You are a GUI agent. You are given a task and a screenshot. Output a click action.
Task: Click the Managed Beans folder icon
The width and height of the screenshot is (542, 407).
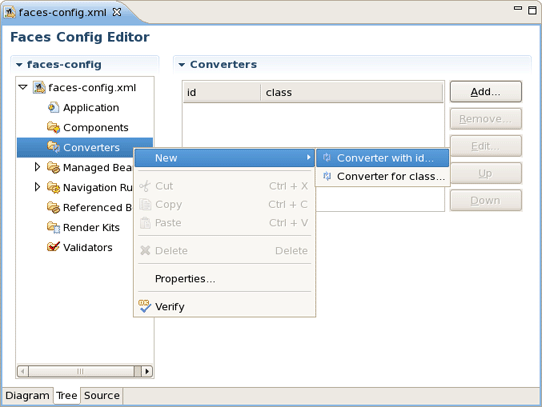tap(53, 167)
